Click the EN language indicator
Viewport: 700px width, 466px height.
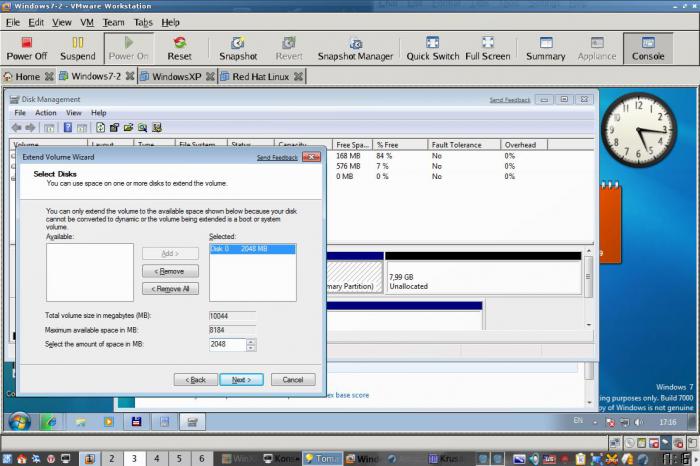578,420
